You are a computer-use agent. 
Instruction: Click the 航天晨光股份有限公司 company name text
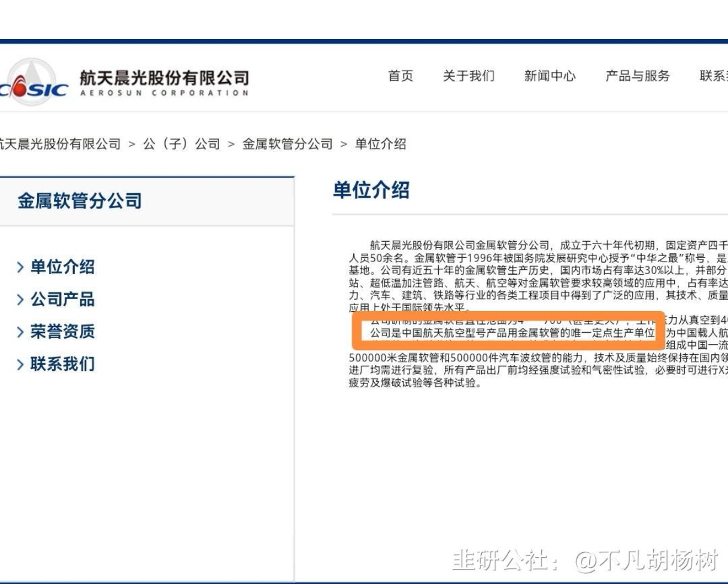pyautogui.click(x=164, y=78)
